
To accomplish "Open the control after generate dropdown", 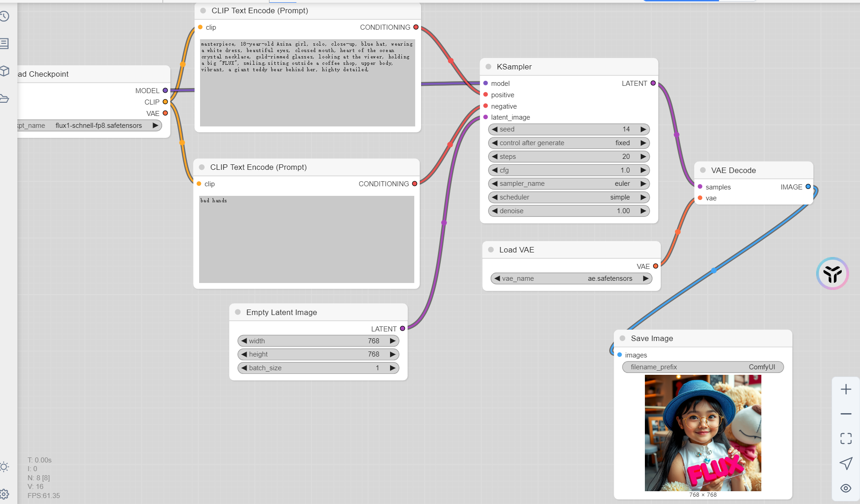I will 569,143.
